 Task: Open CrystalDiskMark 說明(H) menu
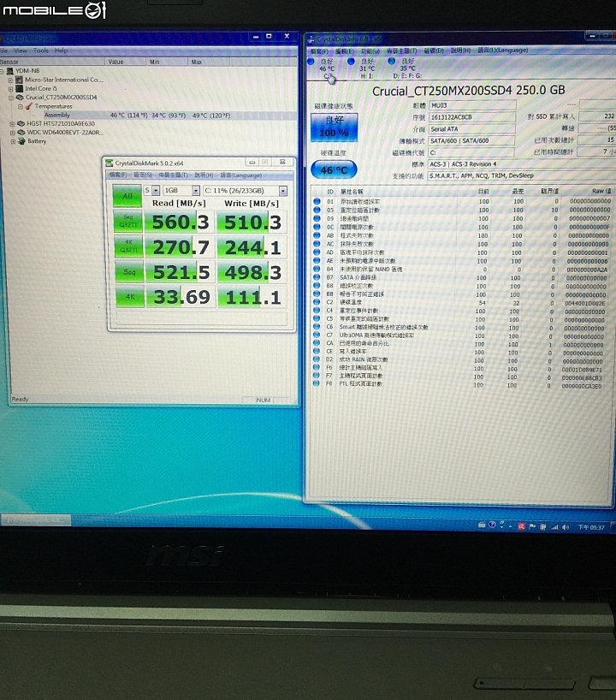coord(204,175)
